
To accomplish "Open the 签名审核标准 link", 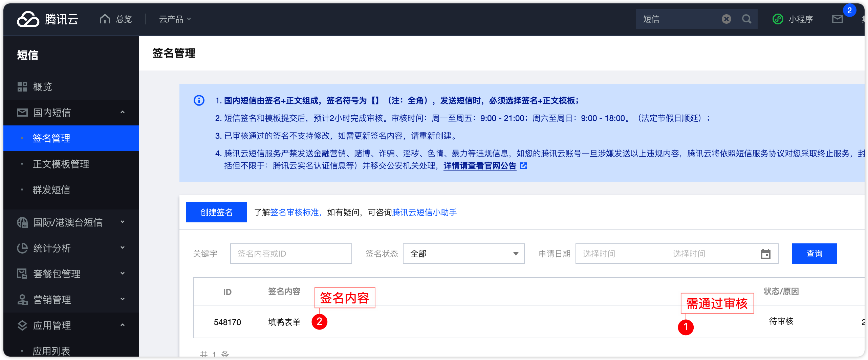I will coord(295,213).
